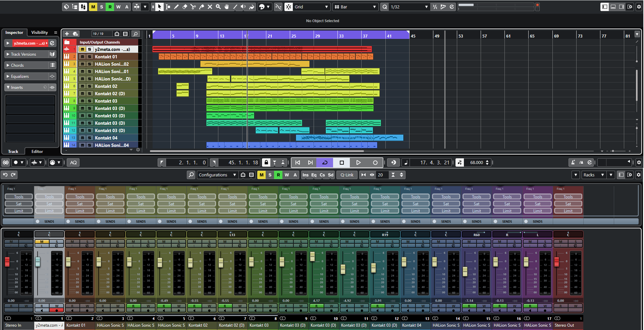Mute the Kontakt 01 track
The height and width of the screenshot is (330, 644).
pos(83,57)
